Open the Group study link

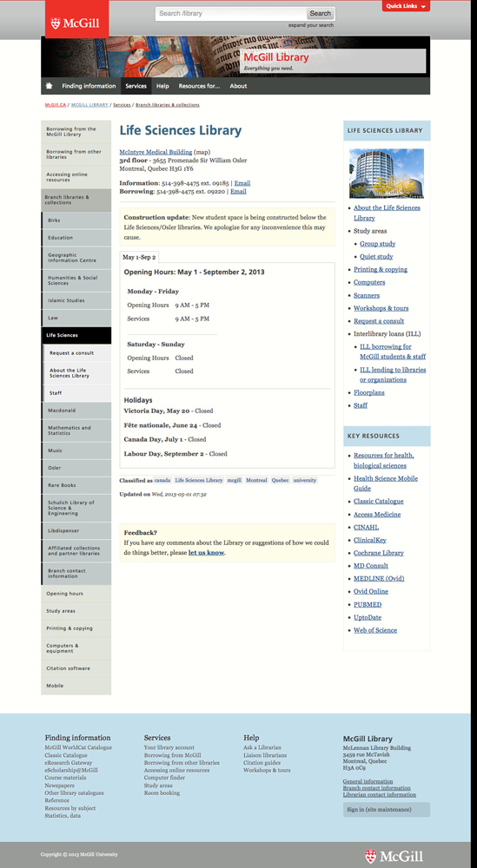click(x=377, y=244)
